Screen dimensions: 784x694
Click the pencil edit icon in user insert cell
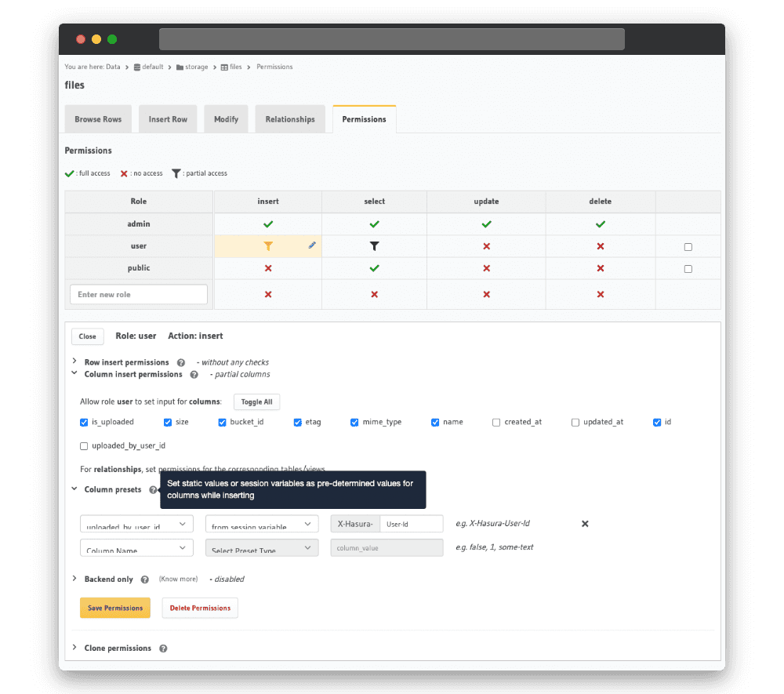tap(312, 245)
